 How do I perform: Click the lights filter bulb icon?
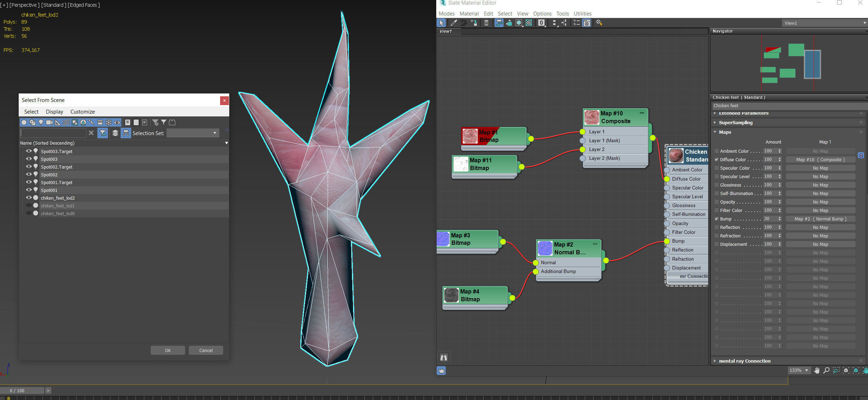tap(41, 122)
